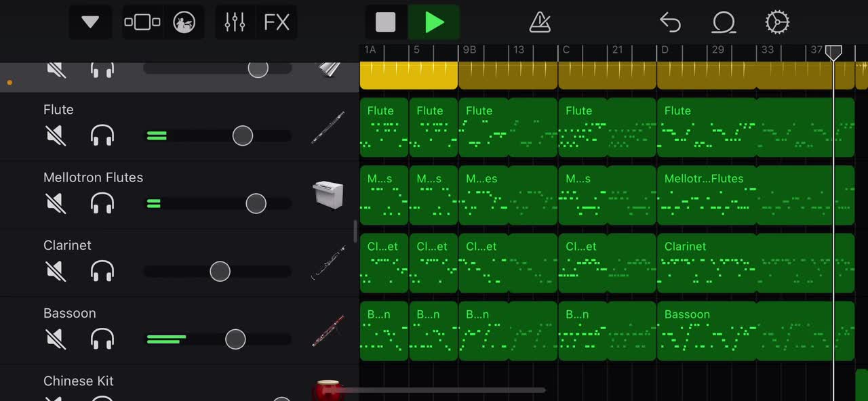This screenshot has height=401, width=868.
Task: Select the Clarinet region at section D
Action: point(755,263)
